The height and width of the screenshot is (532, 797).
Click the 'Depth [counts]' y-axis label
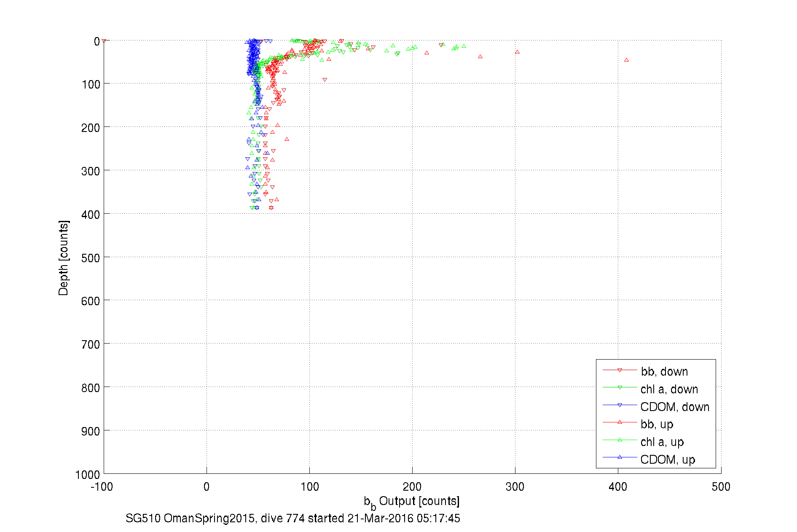(x=64, y=258)
